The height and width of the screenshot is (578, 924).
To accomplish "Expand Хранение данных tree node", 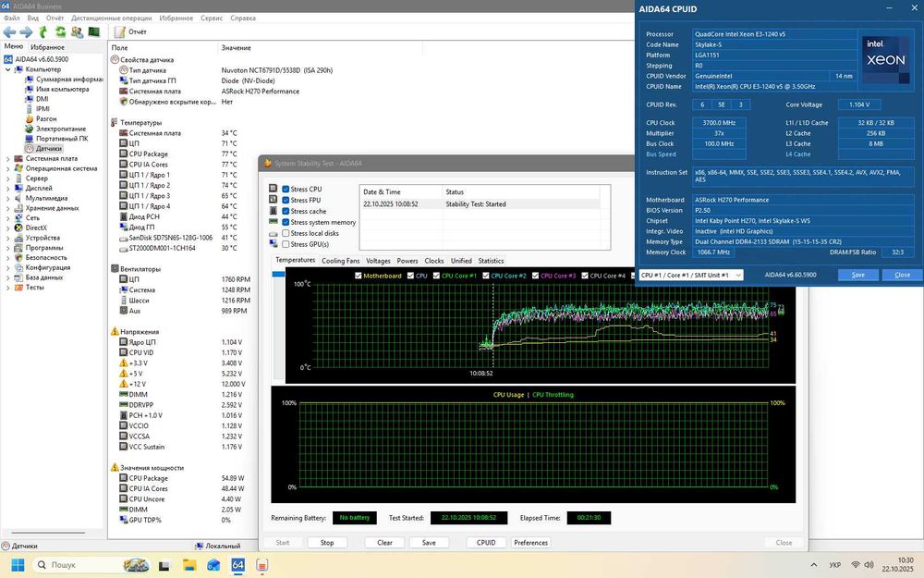I will click(7, 208).
